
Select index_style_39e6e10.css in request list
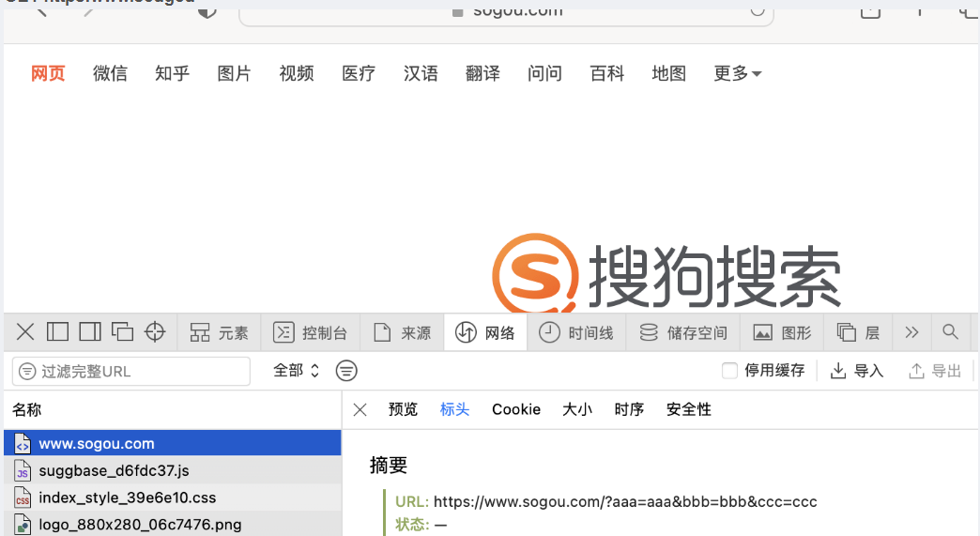[173, 498]
